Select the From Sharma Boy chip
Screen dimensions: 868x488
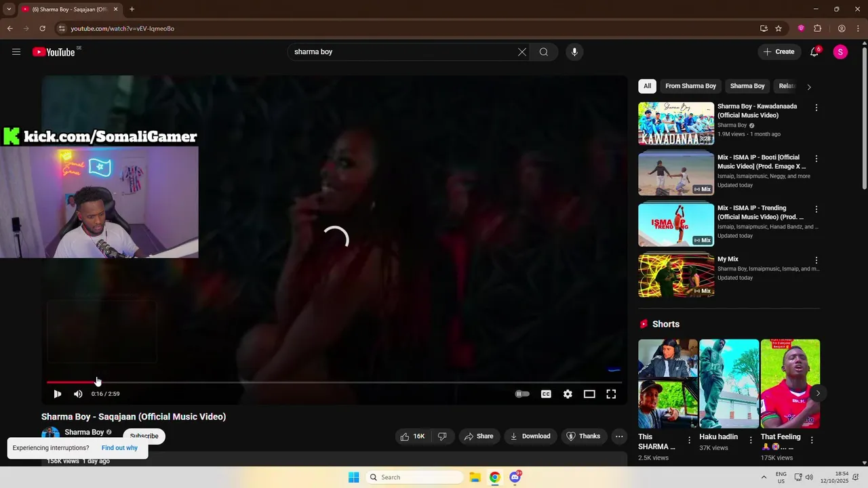click(690, 86)
